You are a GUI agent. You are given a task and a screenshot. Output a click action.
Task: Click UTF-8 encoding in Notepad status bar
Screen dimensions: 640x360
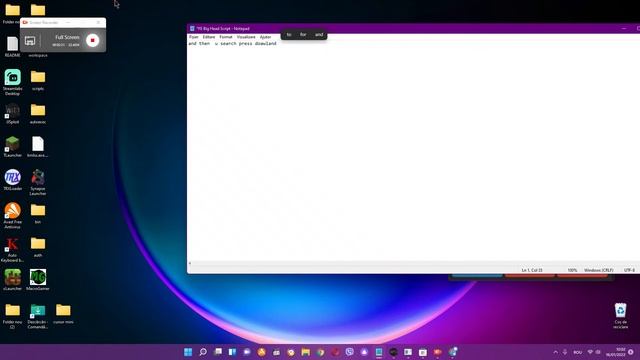(x=629, y=270)
